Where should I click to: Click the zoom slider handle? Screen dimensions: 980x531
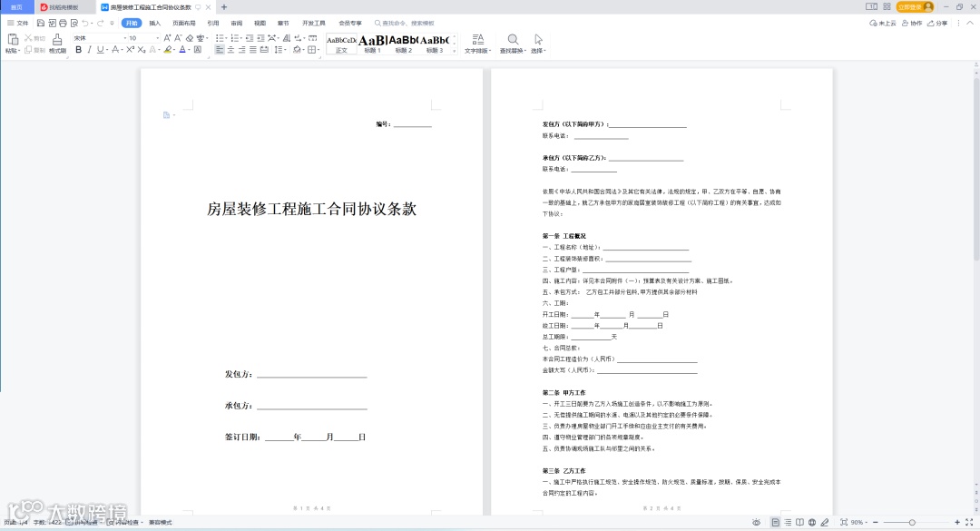tap(912, 522)
